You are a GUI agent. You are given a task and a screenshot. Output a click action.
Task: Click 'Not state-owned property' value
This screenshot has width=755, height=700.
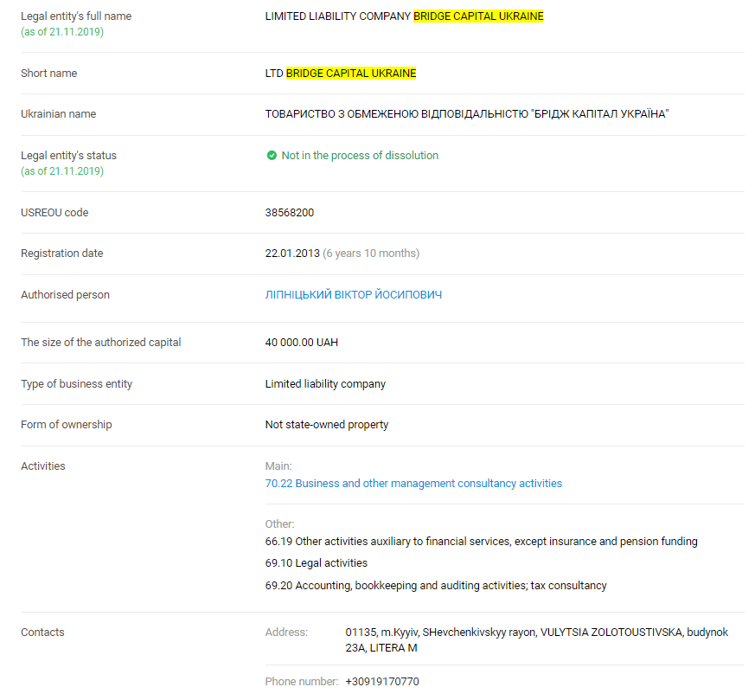coord(326,425)
